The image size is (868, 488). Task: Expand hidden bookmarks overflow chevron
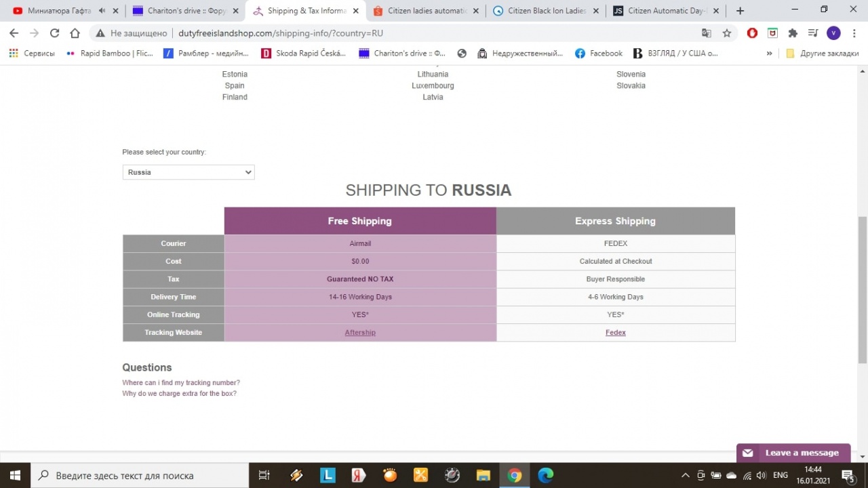click(769, 54)
